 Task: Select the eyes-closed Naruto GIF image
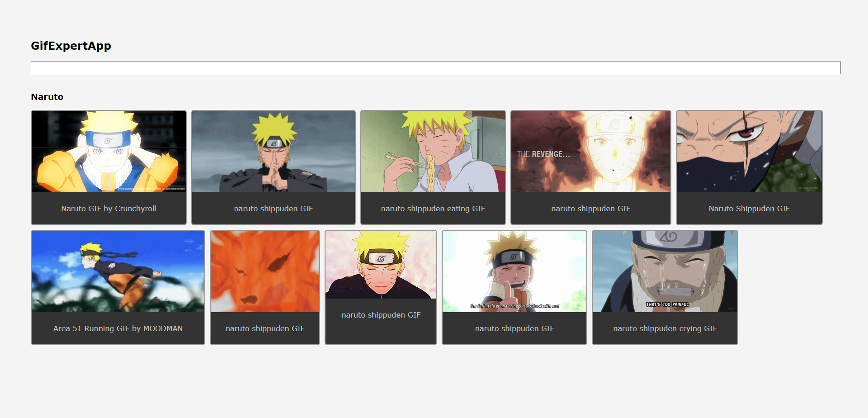(x=381, y=265)
